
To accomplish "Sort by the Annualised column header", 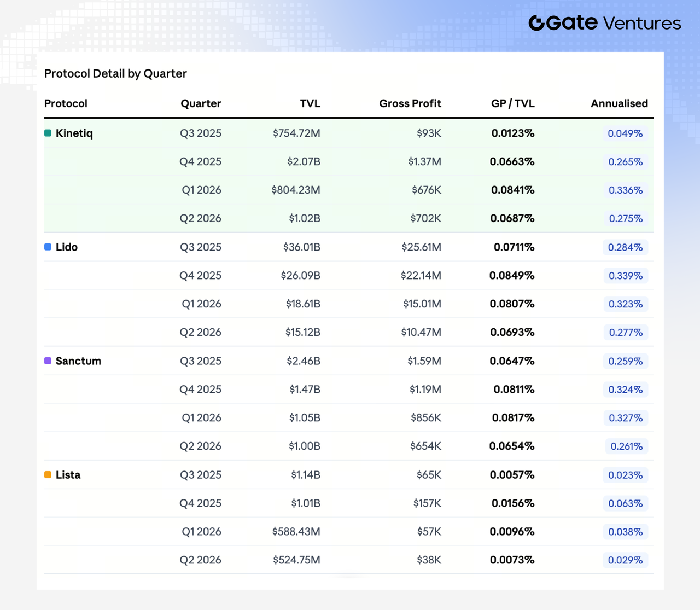I will (x=619, y=103).
